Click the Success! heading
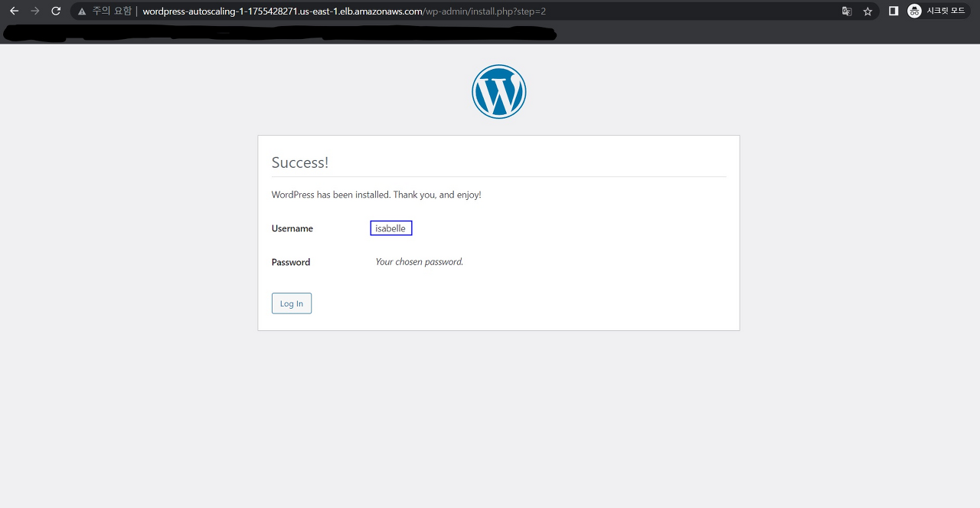Viewport: 980px width, 508px height. coord(300,162)
